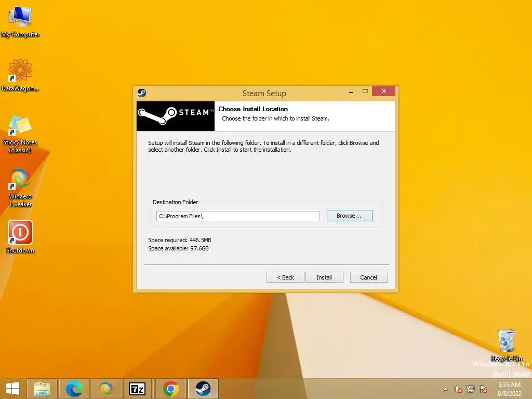Open the My Computer desktop icon

pyautogui.click(x=20, y=21)
